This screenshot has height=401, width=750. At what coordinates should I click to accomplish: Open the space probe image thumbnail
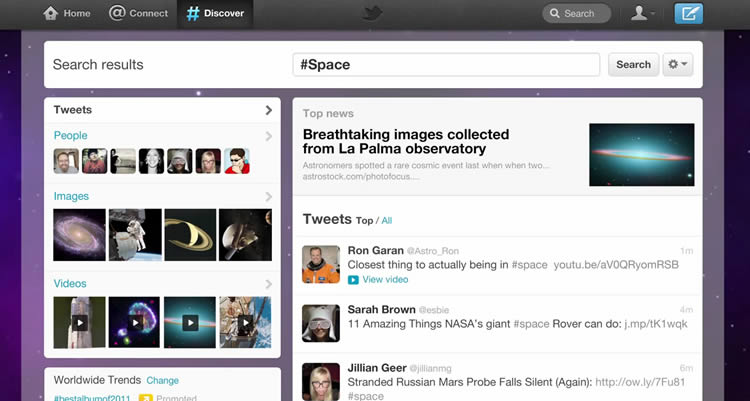click(x=245, y=235)
